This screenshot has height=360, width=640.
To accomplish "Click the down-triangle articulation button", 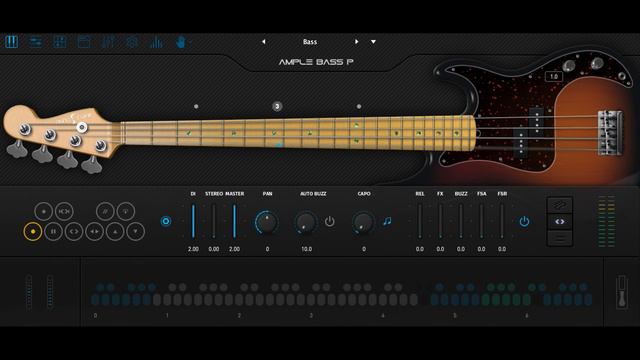I will (136, 231).
